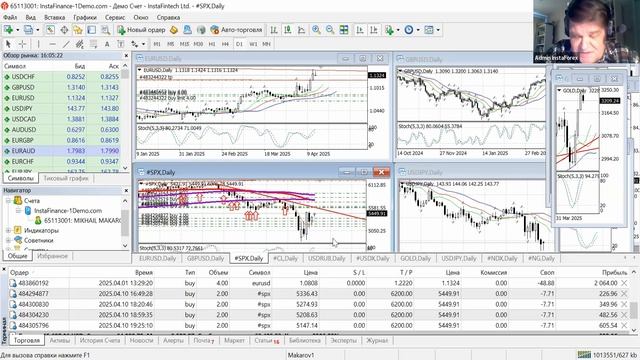Toggle the Data Window crosshair-target icon
The width and height of the screenshot is (640, 360).
[x=64, y=30]
